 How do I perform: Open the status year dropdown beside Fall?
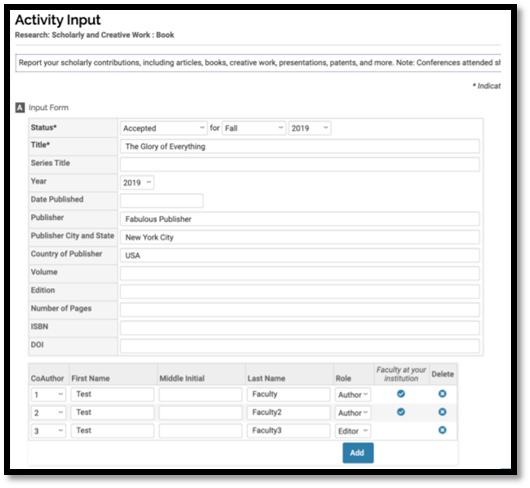coord(310,128)
